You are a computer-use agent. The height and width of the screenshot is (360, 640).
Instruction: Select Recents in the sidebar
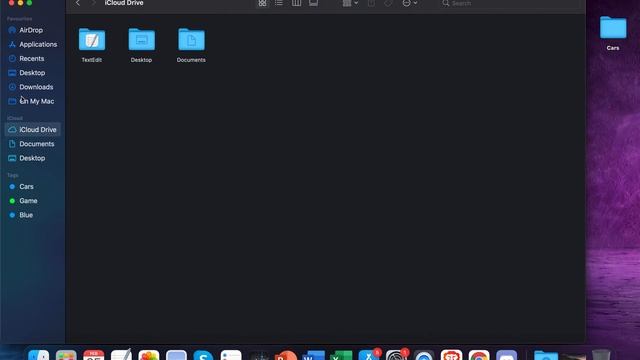(31, 59)
